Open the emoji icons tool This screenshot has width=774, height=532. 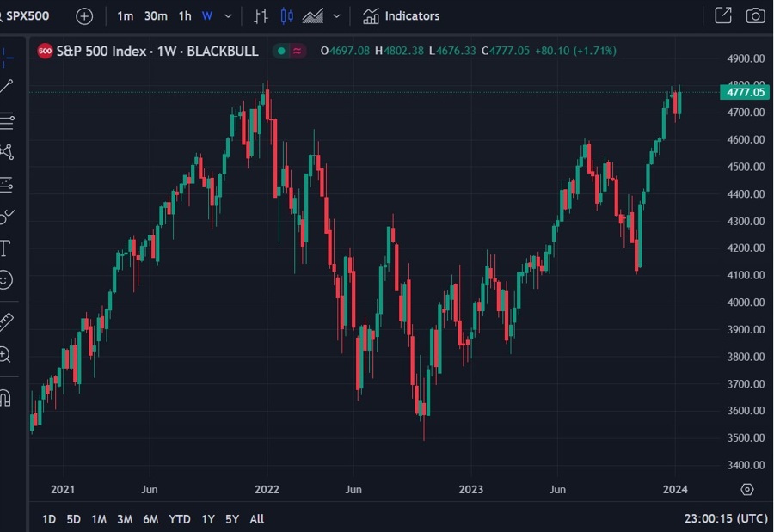pos(6,280)
